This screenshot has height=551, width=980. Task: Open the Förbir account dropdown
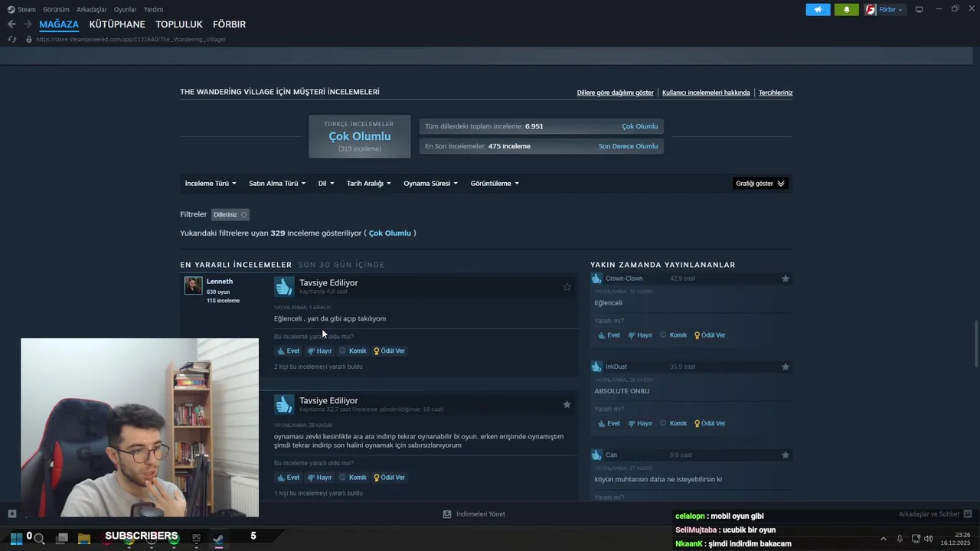coord(890,10)
